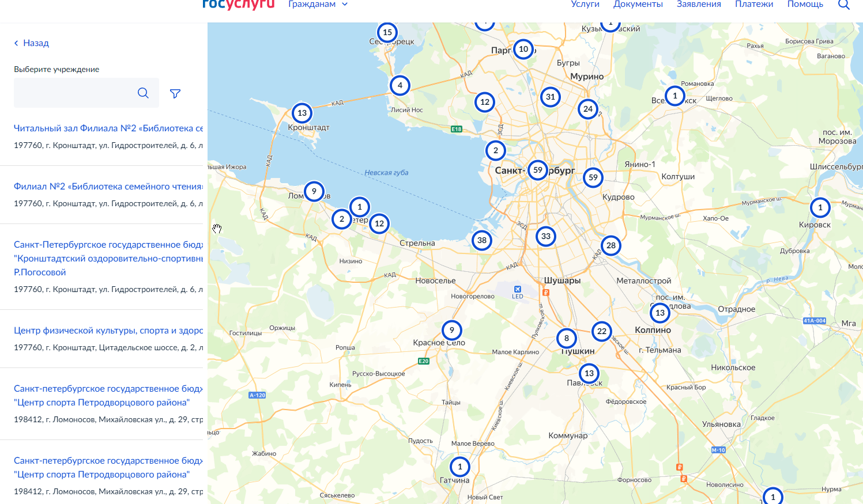This screenshot has height=504, width=863.
Task: Click the Шушары map label
Action: (562, 281)
